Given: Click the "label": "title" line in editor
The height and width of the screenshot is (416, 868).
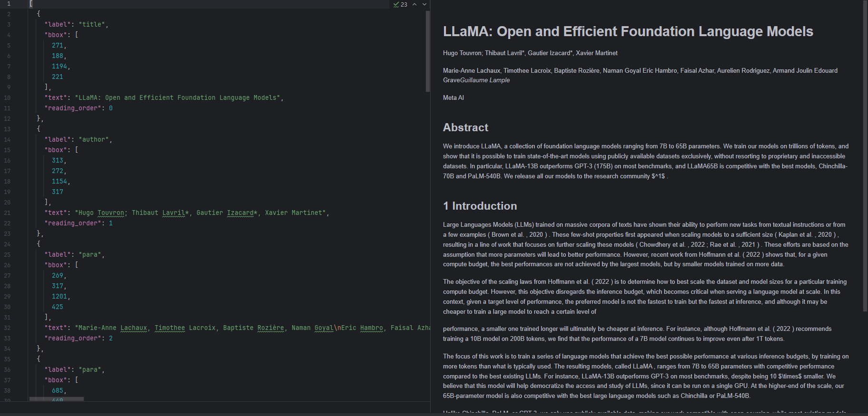Looking at the screenshot, I should (x=77, y=24).
